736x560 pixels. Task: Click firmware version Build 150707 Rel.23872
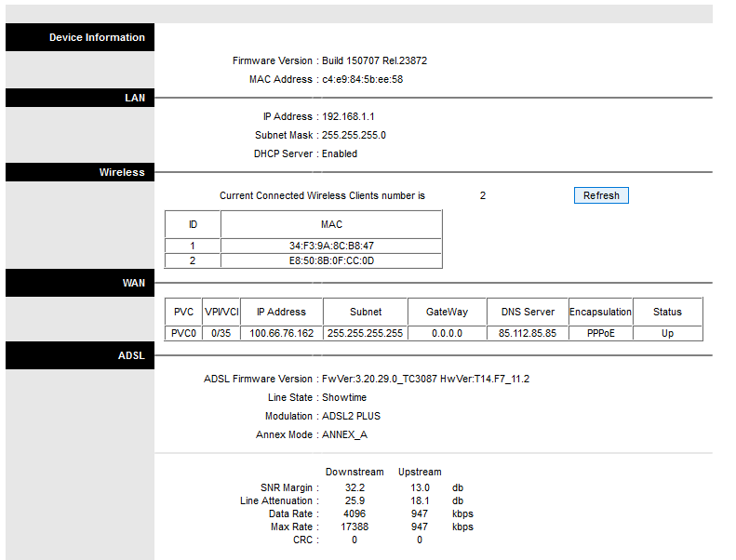tap(374, 60)
